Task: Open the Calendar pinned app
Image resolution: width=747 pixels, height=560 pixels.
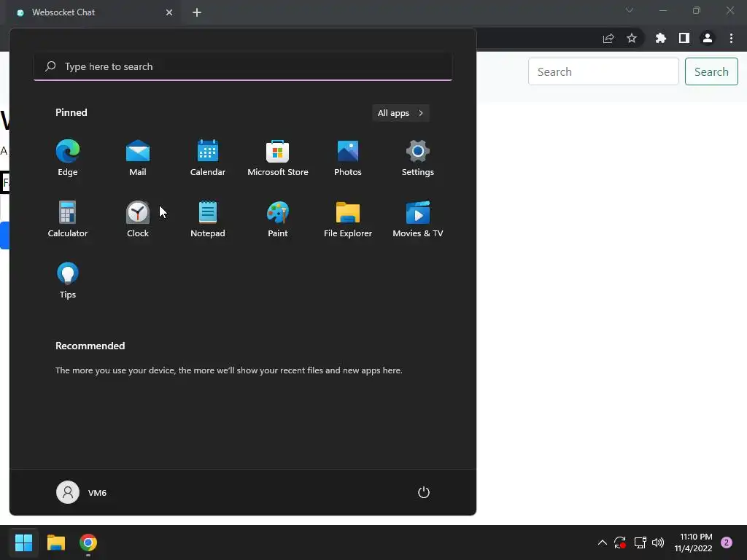Action: [208, 158]
